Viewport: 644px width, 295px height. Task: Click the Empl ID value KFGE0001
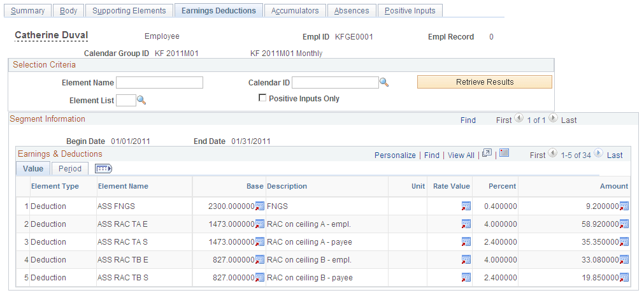(x=354, y=37)
